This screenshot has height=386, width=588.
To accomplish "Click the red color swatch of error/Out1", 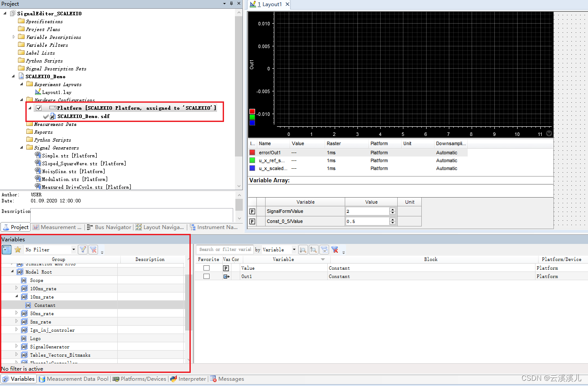I will tap(252, 153).
